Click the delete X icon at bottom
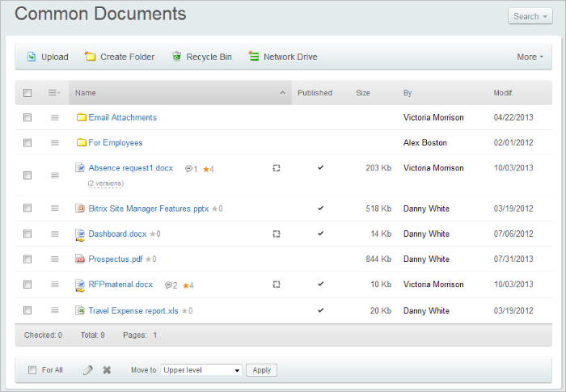 107,370
